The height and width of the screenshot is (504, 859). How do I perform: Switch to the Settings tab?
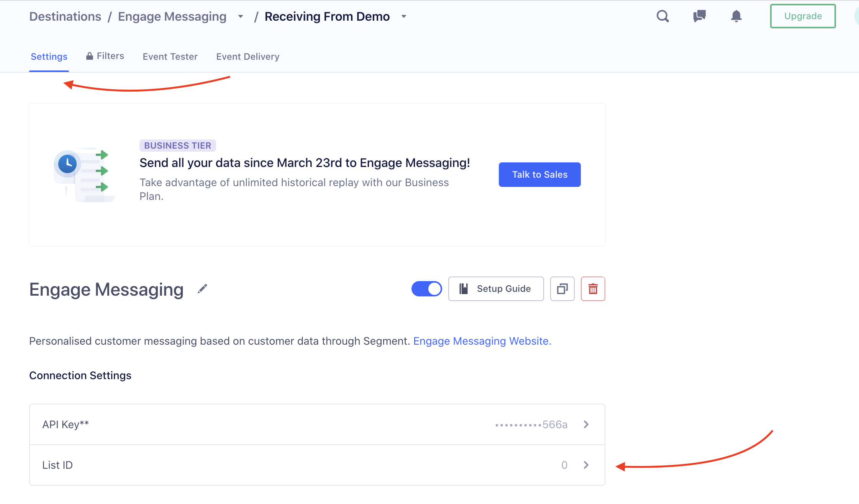(x=49, y=57)
